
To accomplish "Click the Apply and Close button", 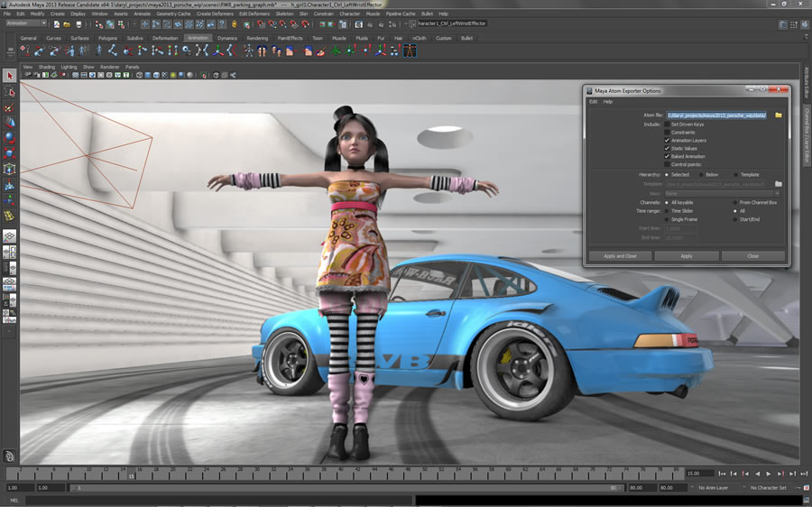I will [x=620, y=256].
